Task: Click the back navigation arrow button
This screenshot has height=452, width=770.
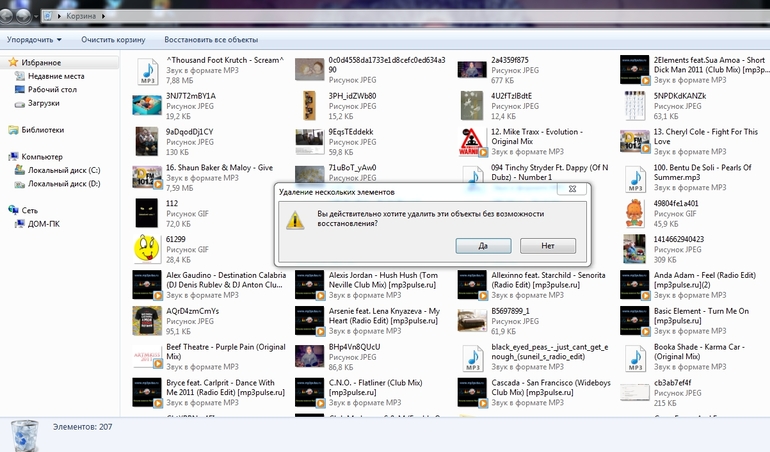Action: [14, 16]
